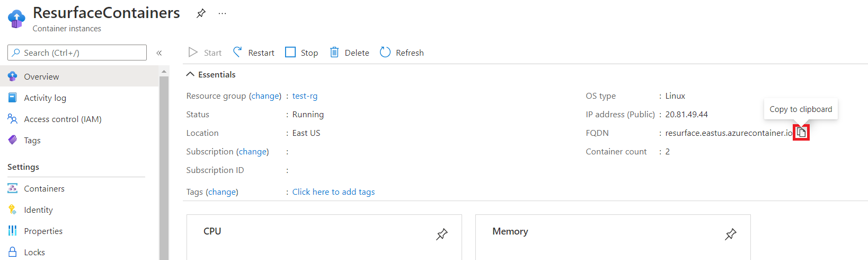Click the Running status value
Screen dimensions: 868x260
coord(308,115)
